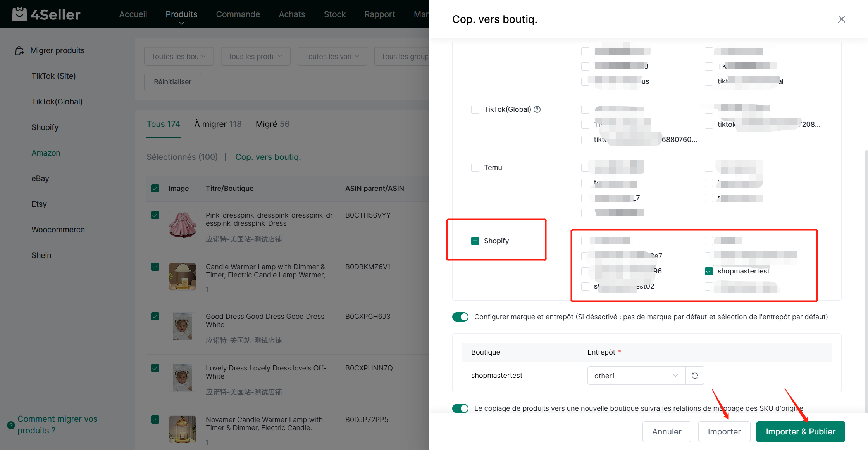Check the Temu platform checkbox

pyautogui.click(x=475, y=168)
